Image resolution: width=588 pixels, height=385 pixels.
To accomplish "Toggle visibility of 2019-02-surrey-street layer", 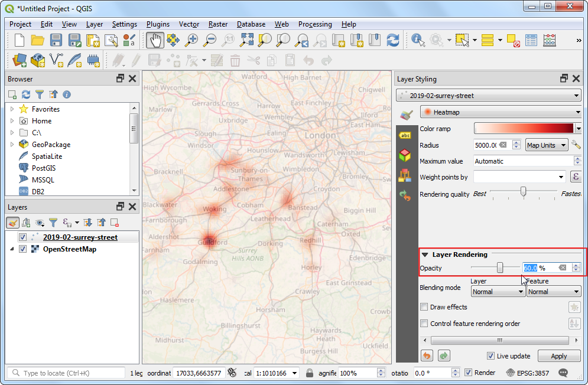I will point(22,237).
